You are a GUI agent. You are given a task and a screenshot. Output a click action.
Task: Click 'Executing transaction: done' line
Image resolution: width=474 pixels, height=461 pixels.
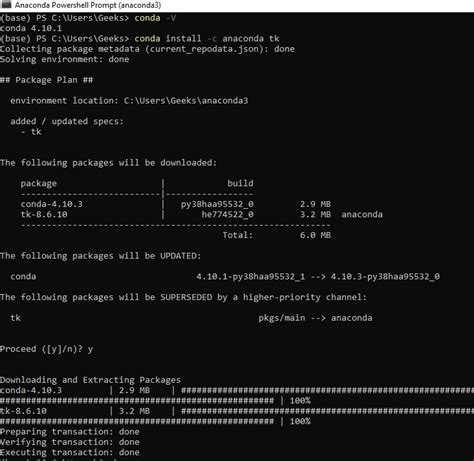[70, 452]
